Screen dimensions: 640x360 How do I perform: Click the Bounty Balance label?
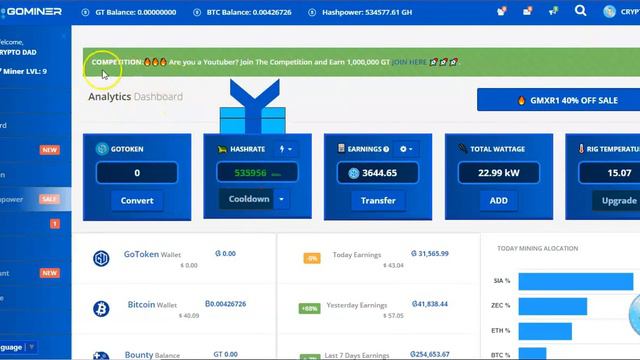(x=152, y=355)
